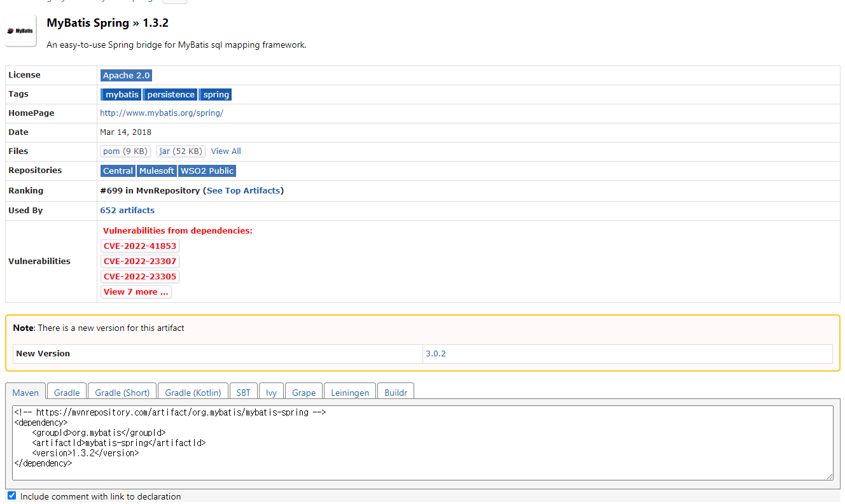
Task: Open the 652 artifacts link
Action: [127, 210]
